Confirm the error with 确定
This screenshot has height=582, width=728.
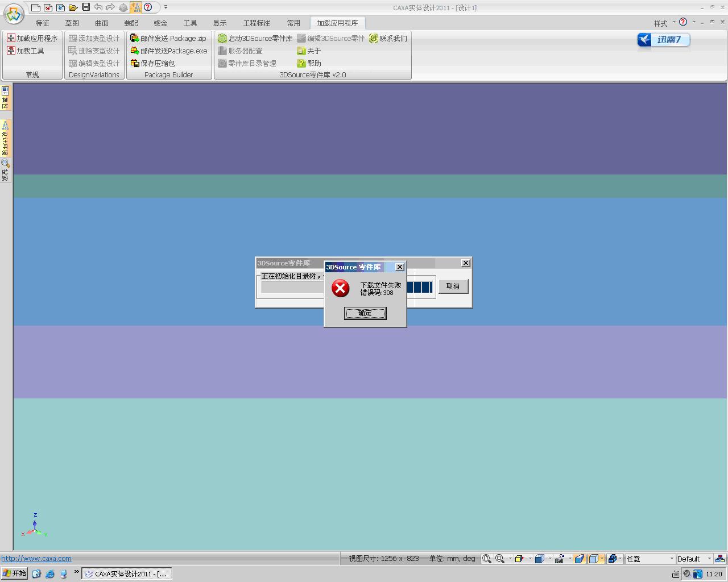tap(365, 313)
